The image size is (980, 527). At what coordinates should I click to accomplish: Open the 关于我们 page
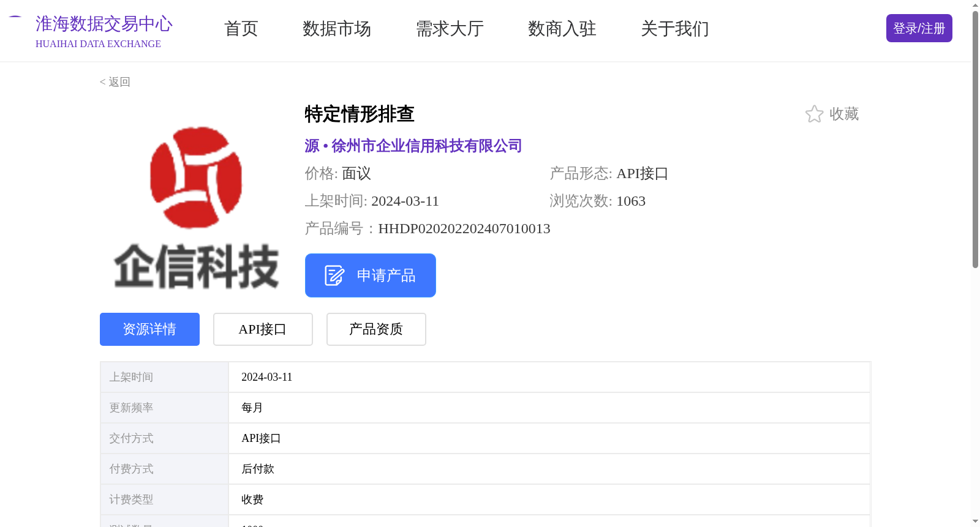(x=675, y=29)
